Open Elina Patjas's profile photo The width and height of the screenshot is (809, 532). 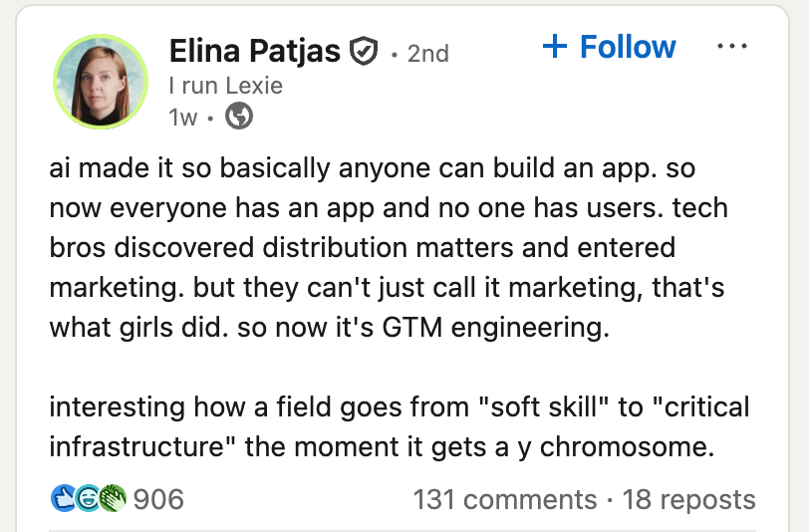point(101,82)
